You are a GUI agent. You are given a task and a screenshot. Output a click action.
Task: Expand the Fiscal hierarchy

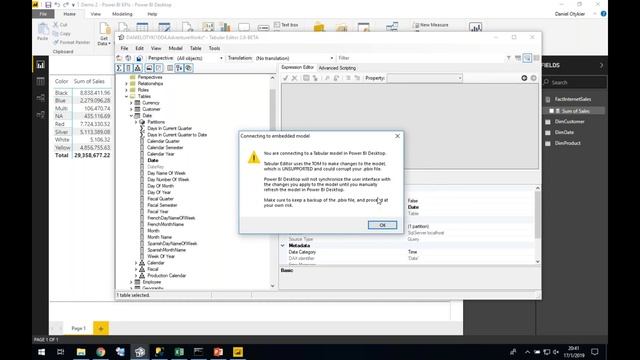[x=136, y=269]
